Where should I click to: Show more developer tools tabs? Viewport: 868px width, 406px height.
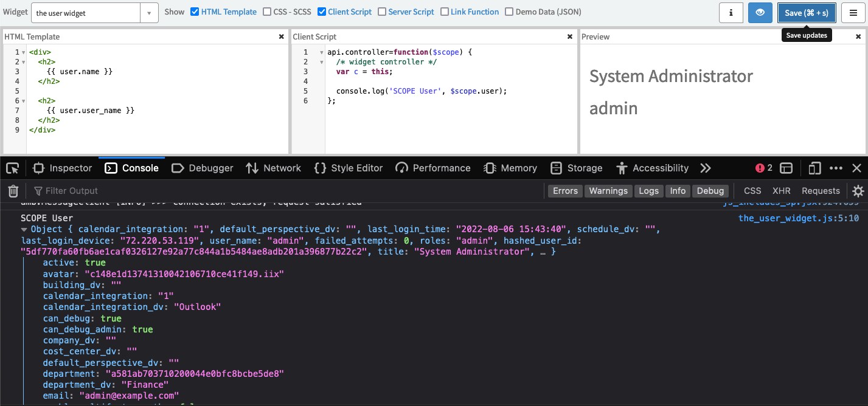[x=706, y=168]
